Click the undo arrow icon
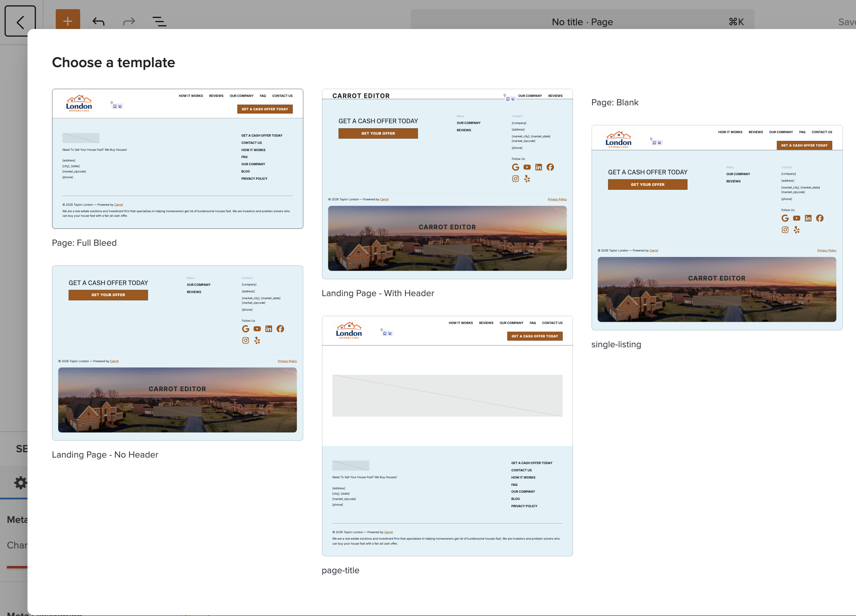 tap(99, 21)
